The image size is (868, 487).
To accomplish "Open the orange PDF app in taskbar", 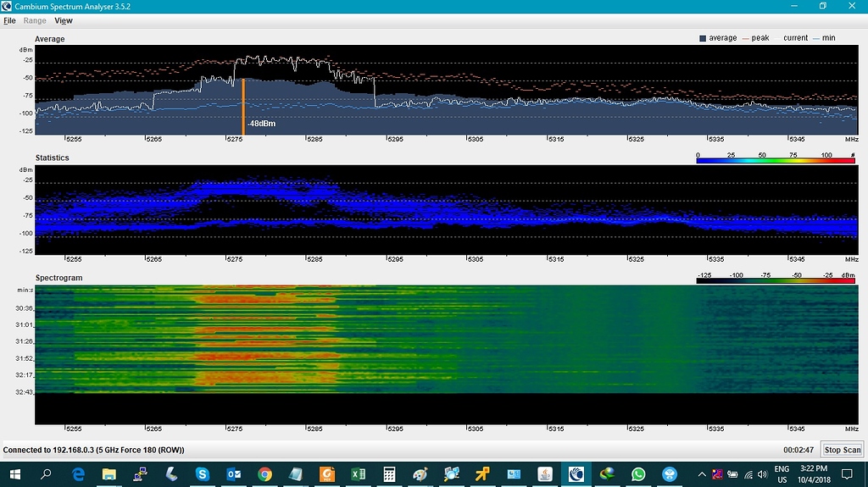I will coord(327,474).
